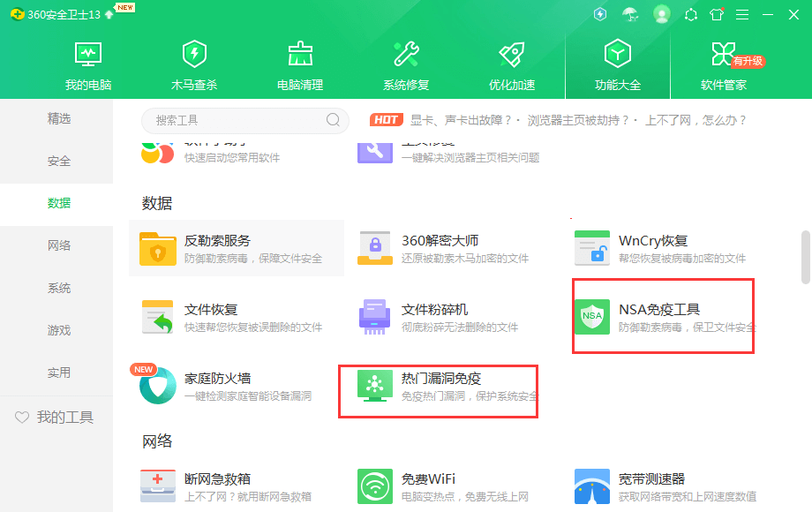
Task: Switch to the 网络 sidebar category
Action: 58,245
